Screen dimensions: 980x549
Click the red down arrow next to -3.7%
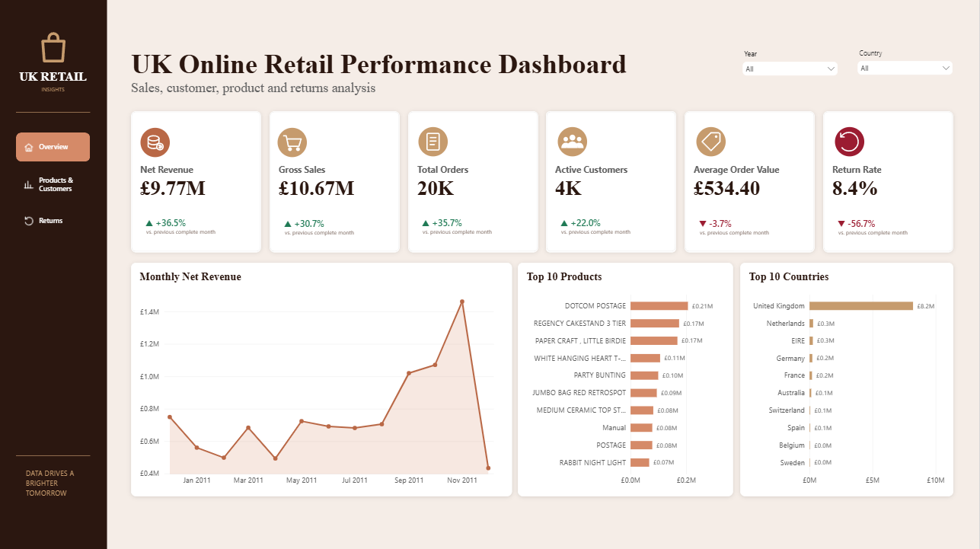click(703, 224)
